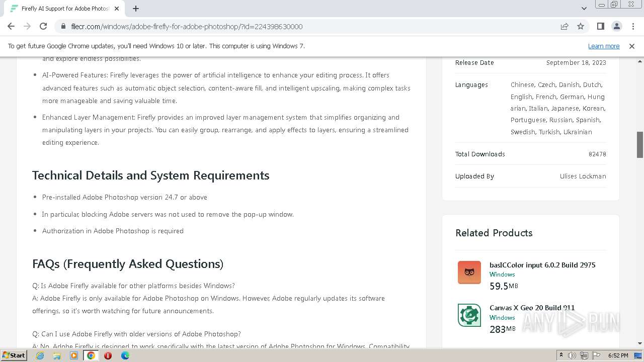Viewport: 644px width, 362px height.
Task: Share this page icon in address bar
Action: coord(565,26)
